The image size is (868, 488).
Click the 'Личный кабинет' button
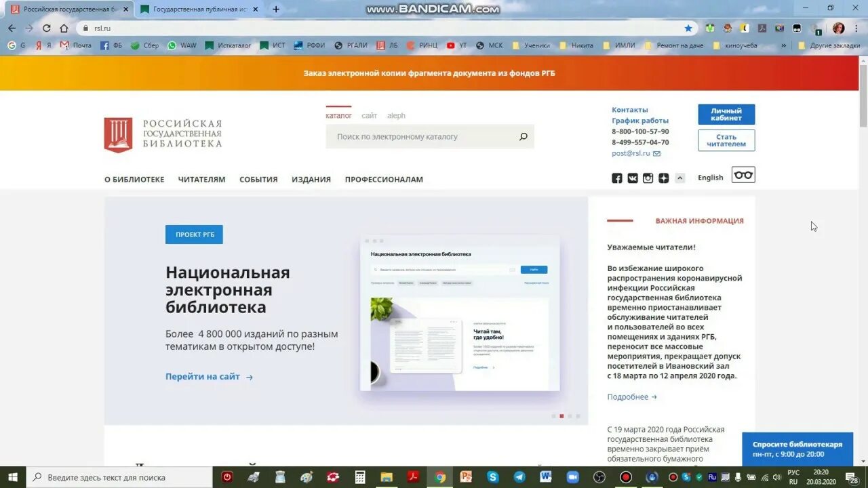coord(726,115)
